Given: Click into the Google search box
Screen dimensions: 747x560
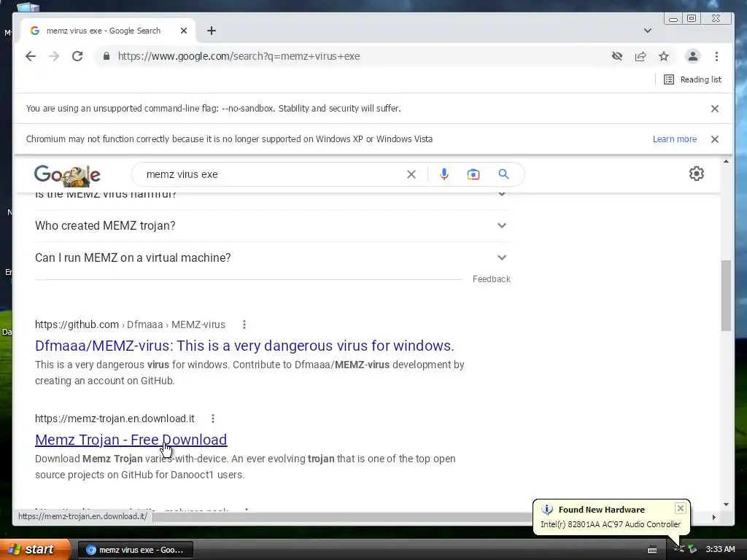Looking at the screenshot, I should click(x=271, y=174).
